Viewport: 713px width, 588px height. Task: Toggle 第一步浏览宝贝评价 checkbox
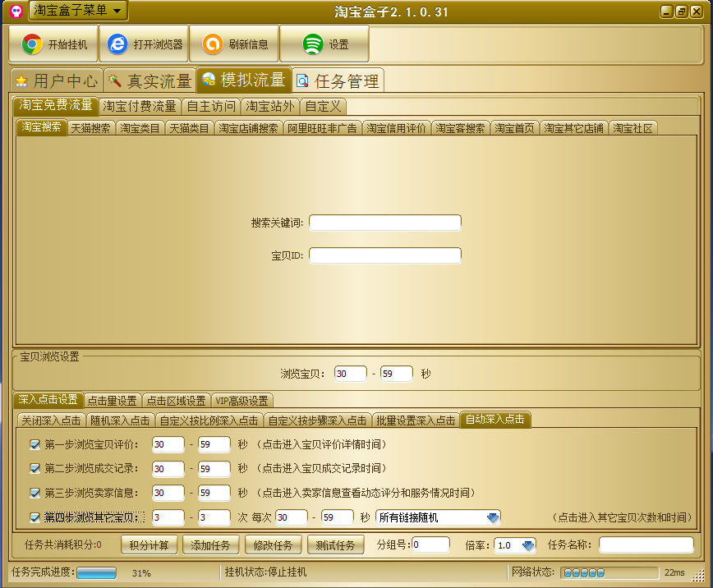tap(34, 444)
